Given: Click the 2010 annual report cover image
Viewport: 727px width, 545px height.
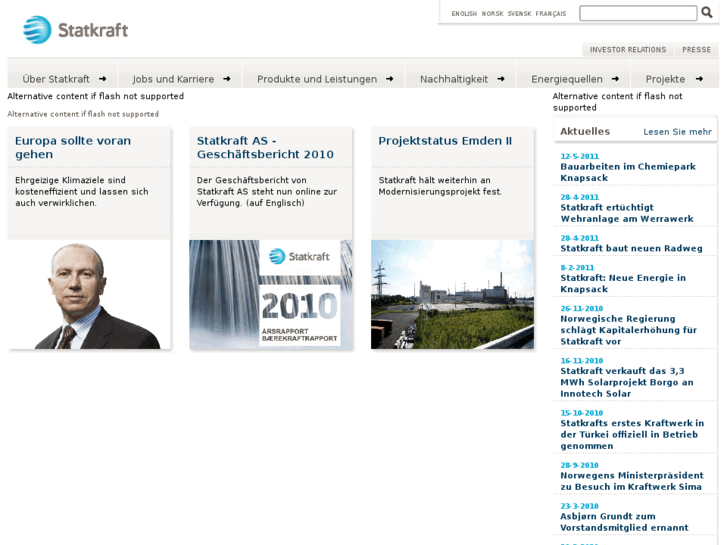Looking at the screenshot, I should tap(271, 294).
